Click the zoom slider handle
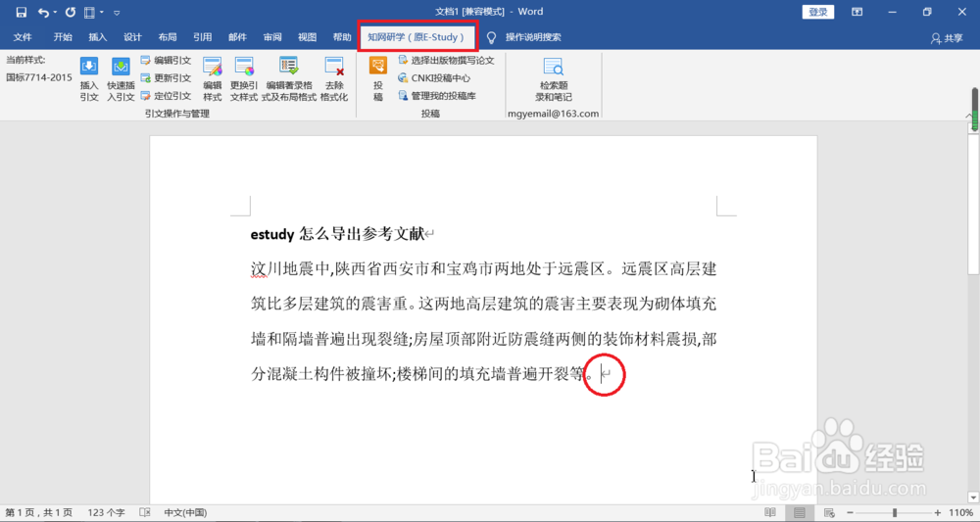Viewport: 980px width, 522px height. [x=895, y=512]
